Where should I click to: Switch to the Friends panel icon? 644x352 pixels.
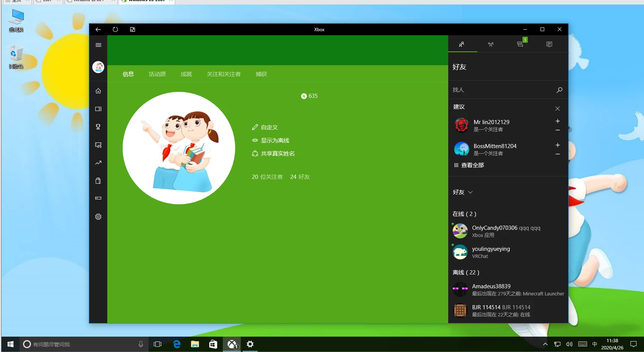click(462, 44)
